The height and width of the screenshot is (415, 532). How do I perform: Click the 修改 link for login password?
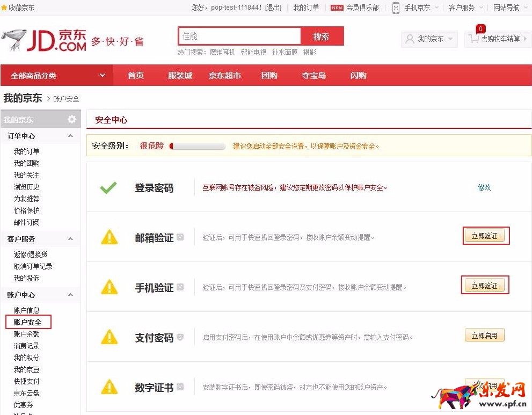pyautogui.click(x=483, y=188)
